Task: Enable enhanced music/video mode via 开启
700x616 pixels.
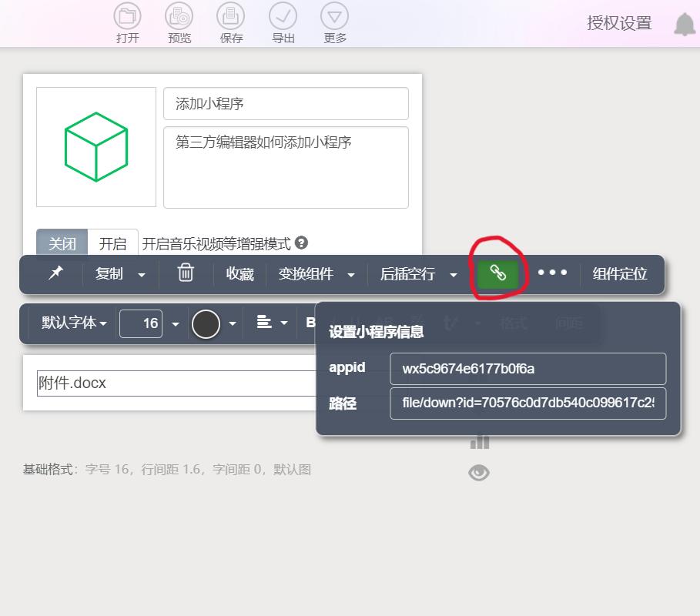Action: click(112, 243)
